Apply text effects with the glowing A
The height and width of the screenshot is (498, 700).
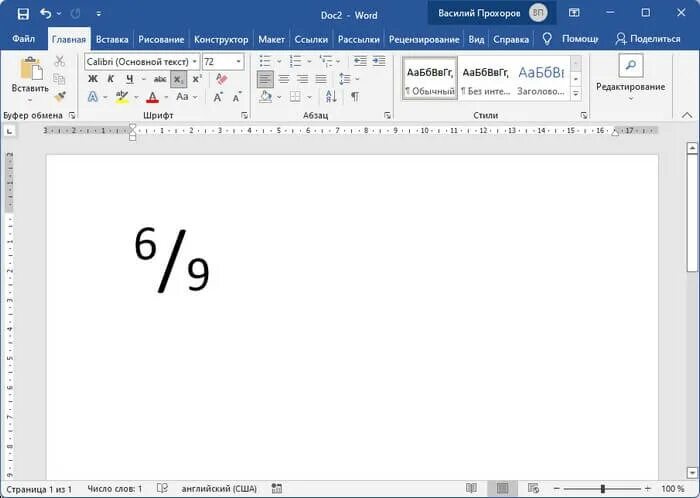92,96
